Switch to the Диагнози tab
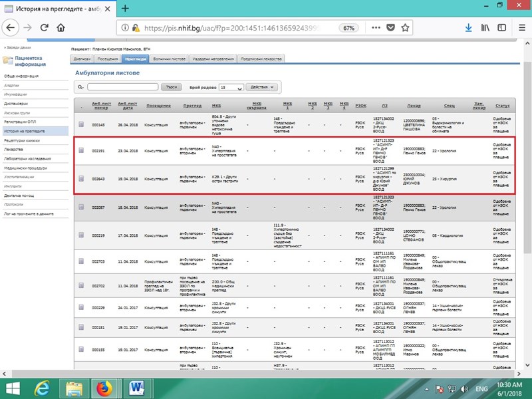This screenshot has width=532, height=399. tap(82, 59)
